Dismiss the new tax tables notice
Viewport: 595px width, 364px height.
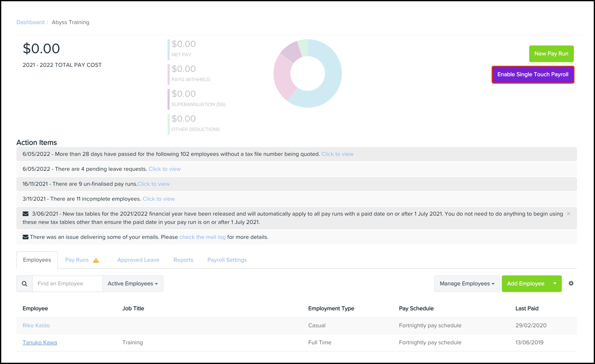coord(568,214)
